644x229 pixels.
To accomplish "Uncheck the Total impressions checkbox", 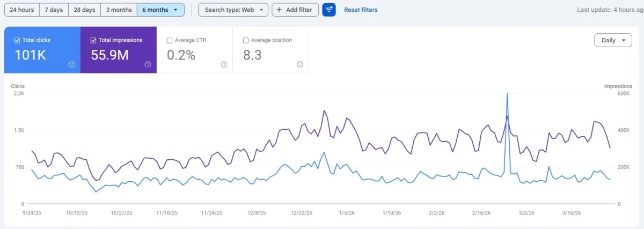I will tap(93, 40).
